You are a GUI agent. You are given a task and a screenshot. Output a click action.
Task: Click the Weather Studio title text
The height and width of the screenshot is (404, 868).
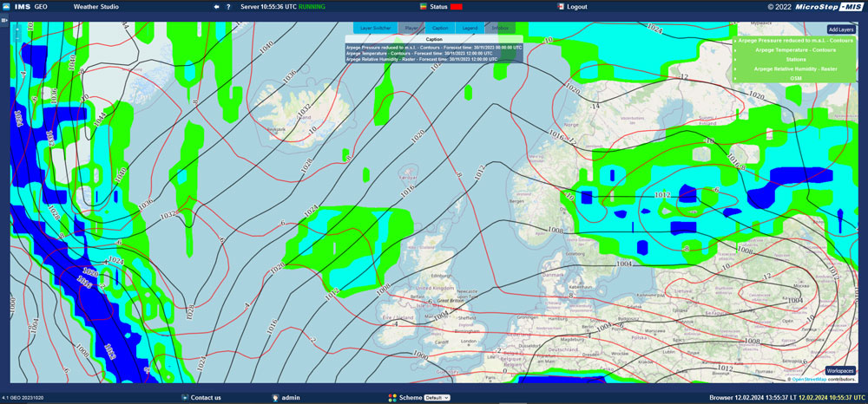coord(95,7)
